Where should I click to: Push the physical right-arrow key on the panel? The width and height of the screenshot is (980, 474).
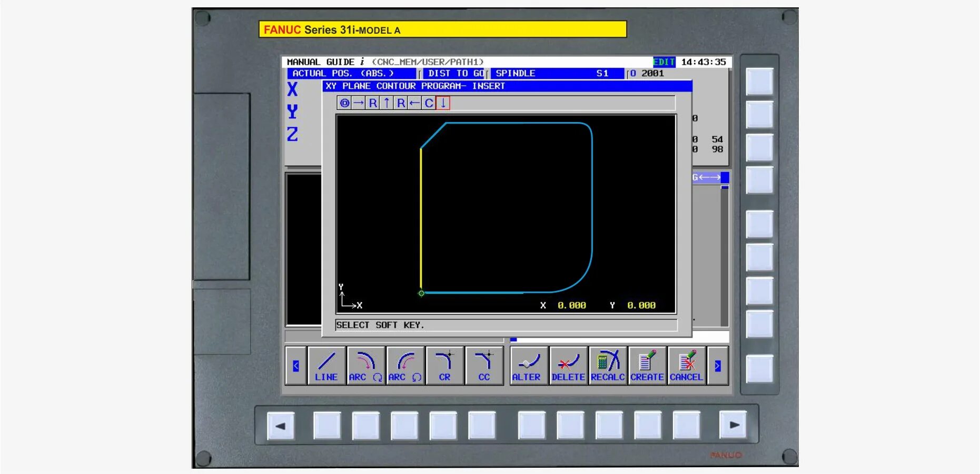[x=734, y=425]
